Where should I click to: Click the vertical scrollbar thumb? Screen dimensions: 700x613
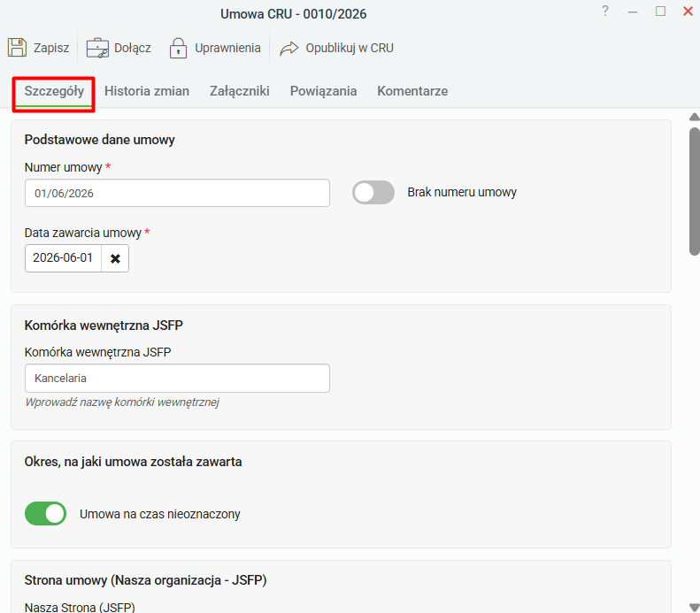(695, 191)
